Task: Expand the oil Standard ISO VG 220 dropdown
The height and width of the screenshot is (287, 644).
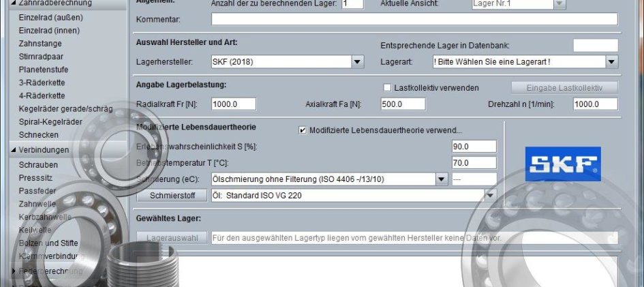Action: click(x=489, y=196)
